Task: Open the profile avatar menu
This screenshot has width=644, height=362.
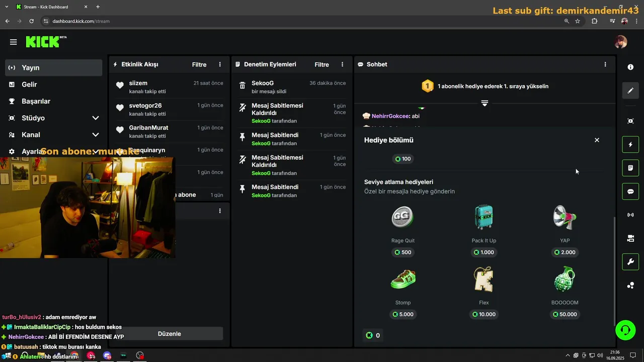Action: 621,42
